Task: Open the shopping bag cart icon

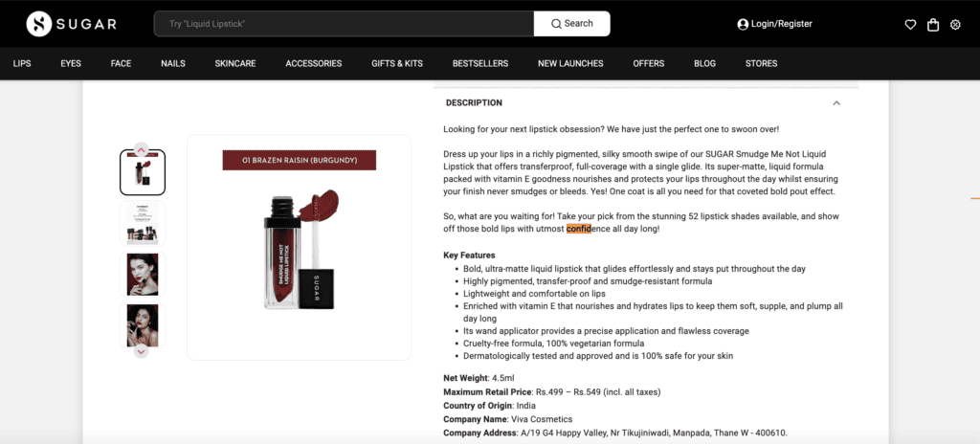Action: pos(932,24)
